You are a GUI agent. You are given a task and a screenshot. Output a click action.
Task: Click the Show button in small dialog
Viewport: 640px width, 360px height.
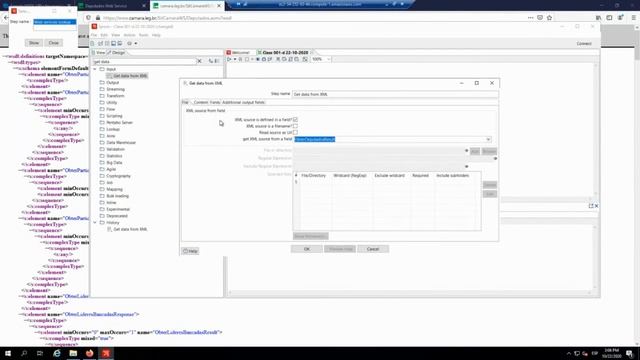[34, 43]
